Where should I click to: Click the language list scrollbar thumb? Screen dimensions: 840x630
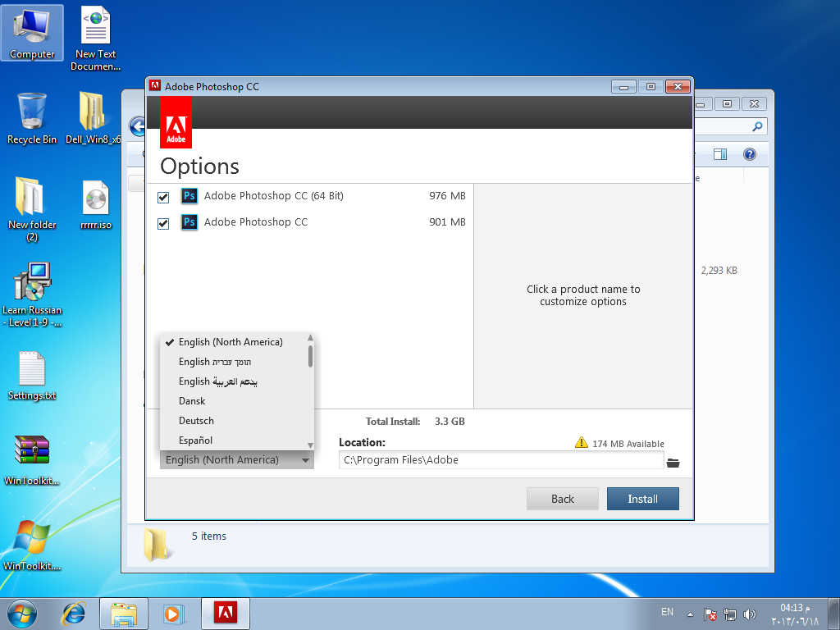pyautogui.click(x=310, y=356)
